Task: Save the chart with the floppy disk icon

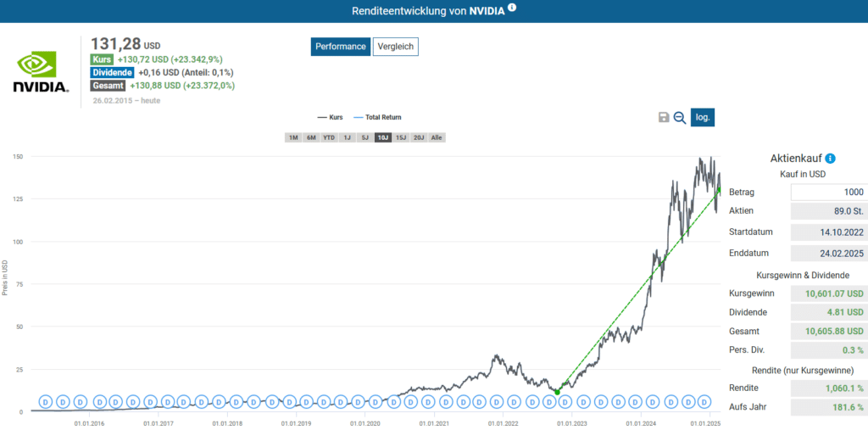Action: click(x=664, y=118)
